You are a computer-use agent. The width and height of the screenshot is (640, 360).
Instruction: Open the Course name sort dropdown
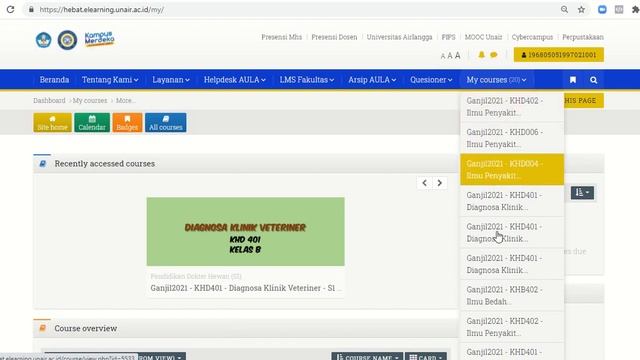[367, 356]
